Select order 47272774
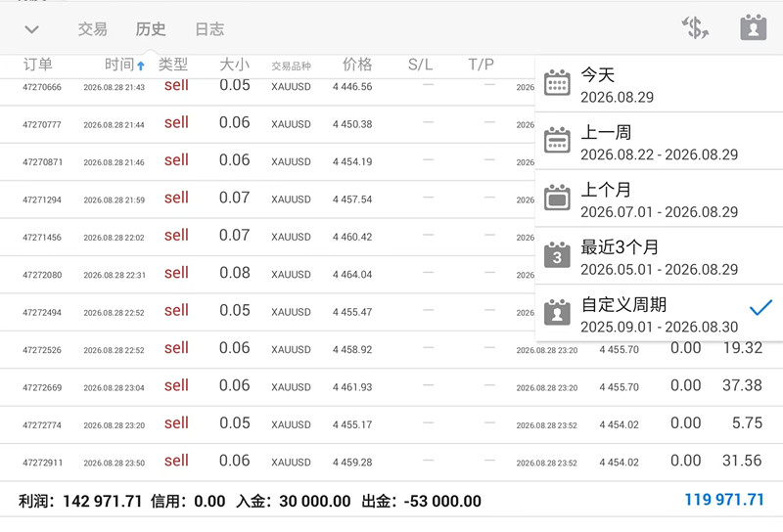The image size is (783, 532). click(x=42, y=425)
